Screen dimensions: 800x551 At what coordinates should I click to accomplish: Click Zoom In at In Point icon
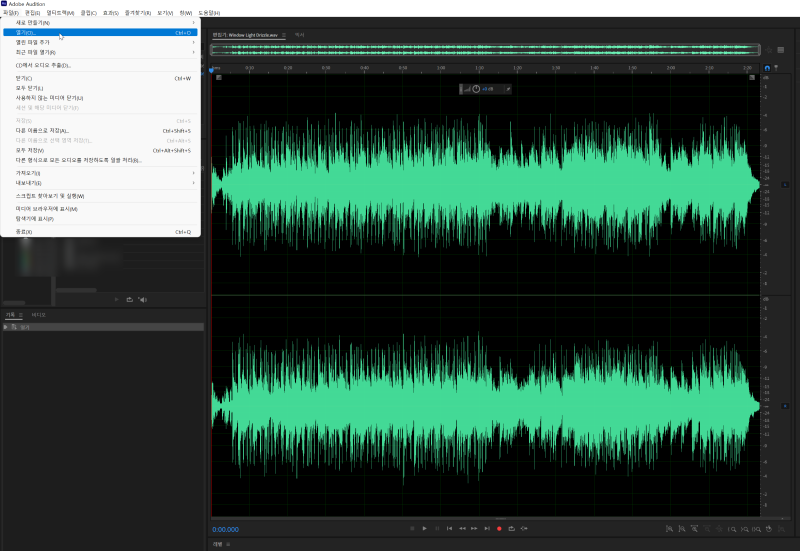coord(732,529)
